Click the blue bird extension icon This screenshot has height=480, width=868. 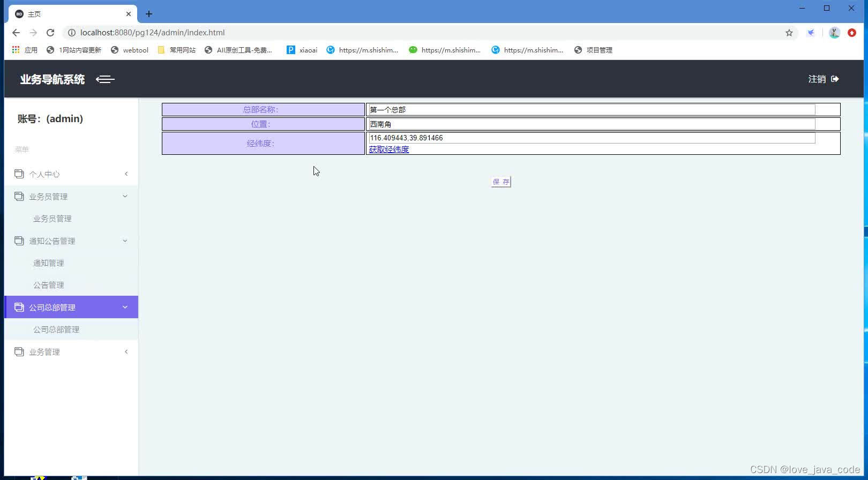click(x=811, y=33)
